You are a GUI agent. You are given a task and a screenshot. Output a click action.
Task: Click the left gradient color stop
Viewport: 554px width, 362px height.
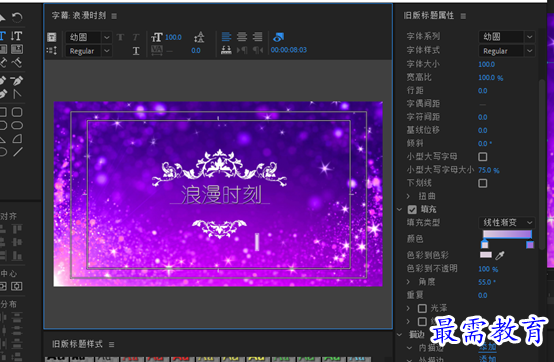pos(485,244)
